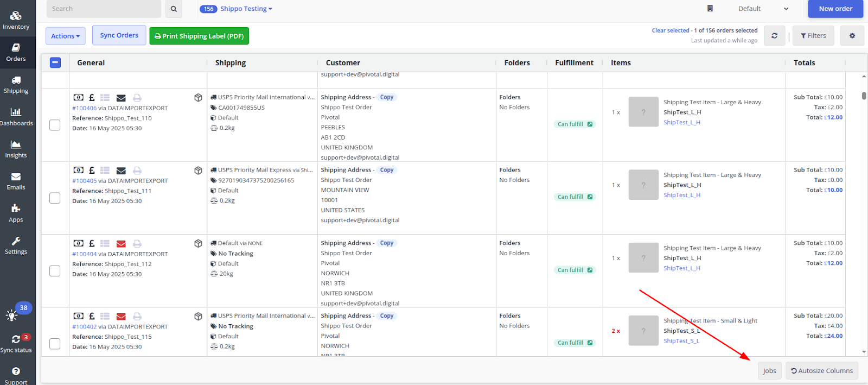The width and height of the screenshot is (868, 385).
Task: Open the Orders section in sidebar
Action: [16, 52]
